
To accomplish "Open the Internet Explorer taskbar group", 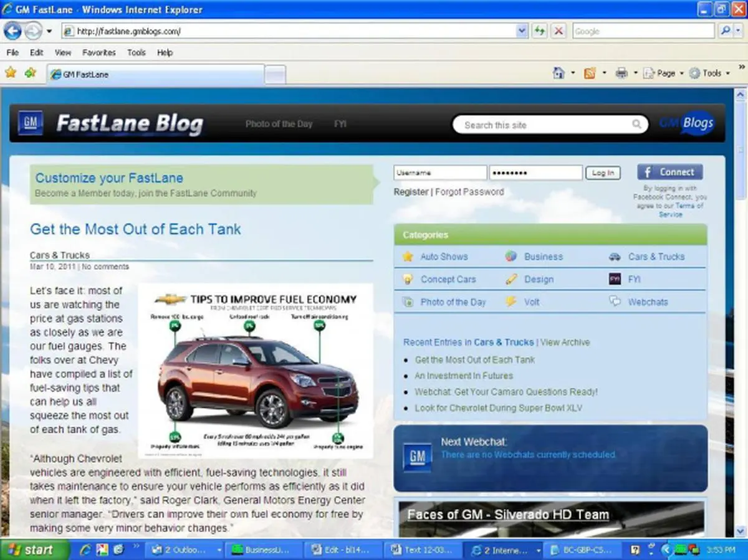I will (x=506, y=550).
